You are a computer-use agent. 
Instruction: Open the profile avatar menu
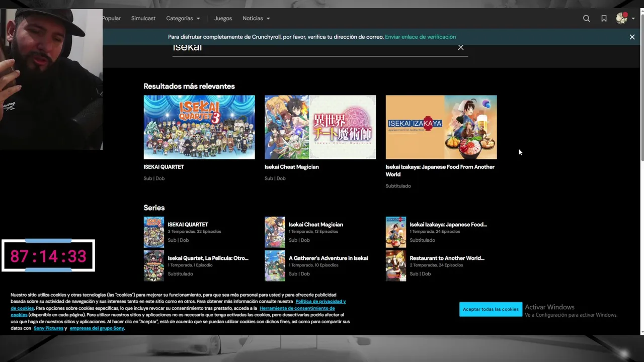(621, 19)
